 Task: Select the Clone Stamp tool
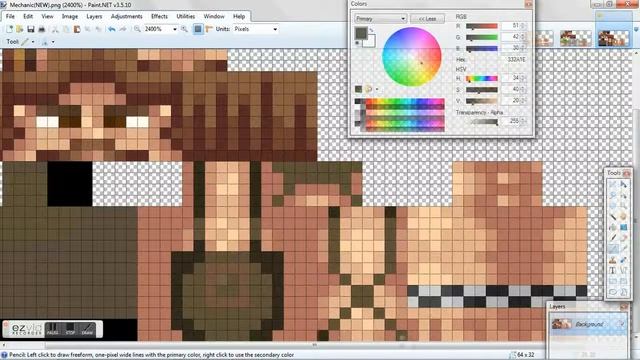612,260
